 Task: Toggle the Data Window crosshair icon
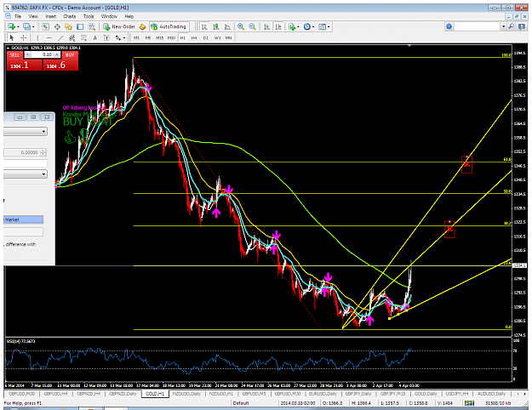[57, 26]
